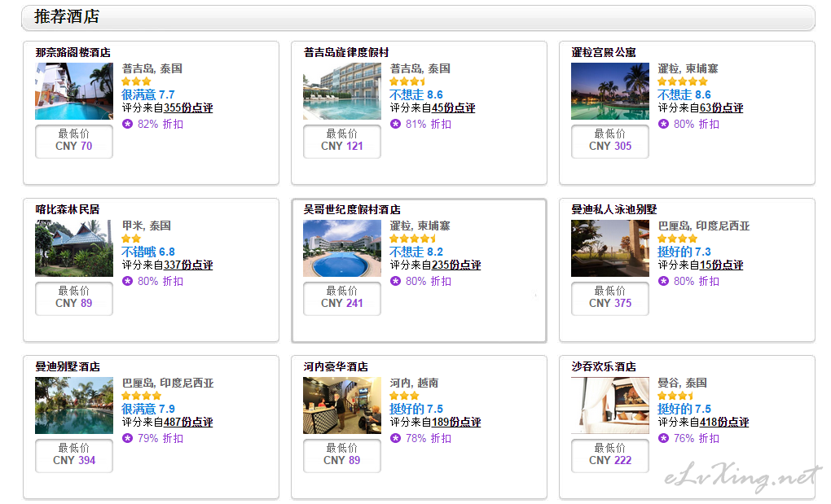Click the discount icon in 曼迪私人泳池别墅 card

click(x=663, y=281)
